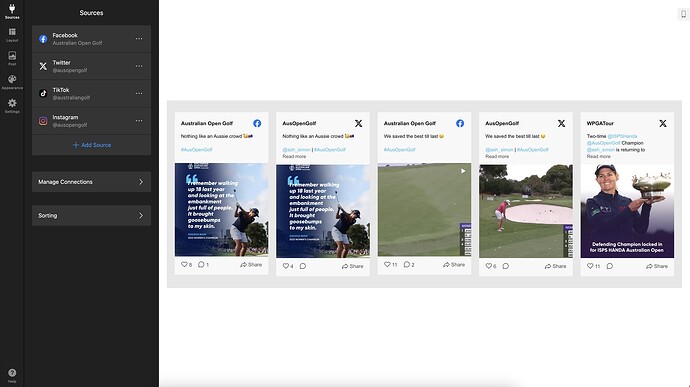The height and width of the screenshot is (387, 690).
Task: Click the Add Source button
Action: 92,145
